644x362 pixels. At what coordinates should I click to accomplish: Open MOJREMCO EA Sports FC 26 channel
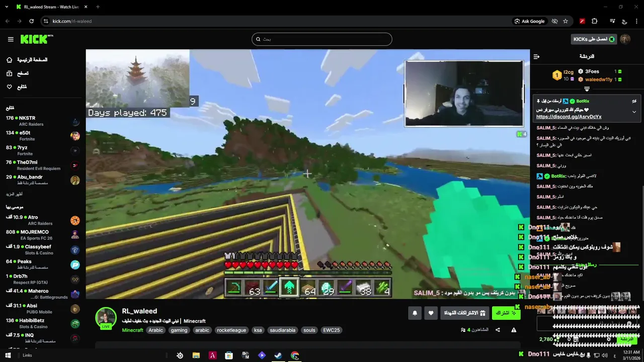pos(42,235)
